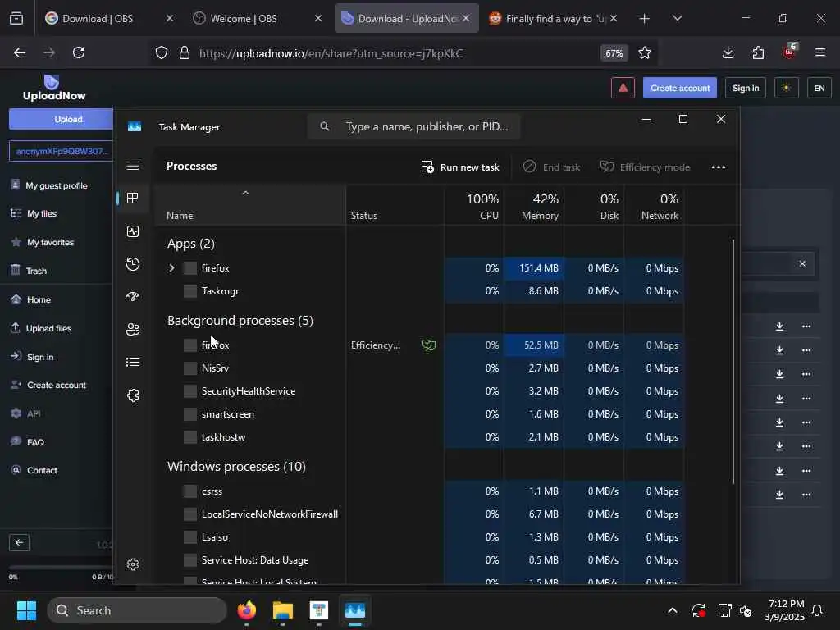Open Task Manager hamburger navigation menu

point(133,166)
